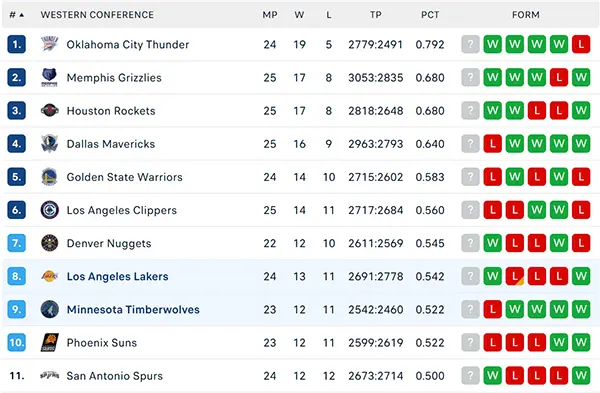Open the San Antonio Spurs team link

[115, 376]
